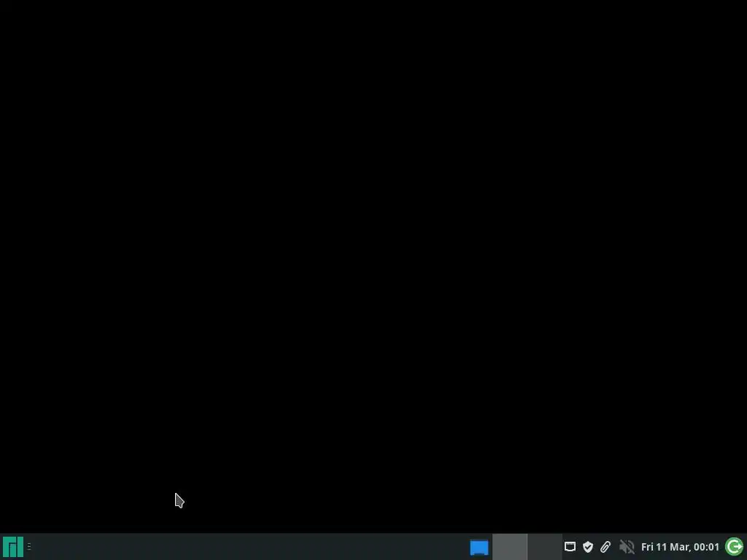
Task: Switch to the first workspace in pager
Action: [510, 547]
